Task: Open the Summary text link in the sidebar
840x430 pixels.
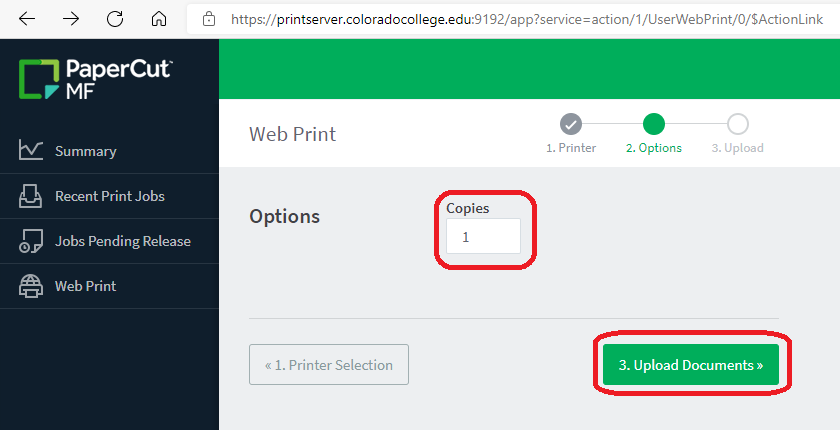Action: point(86,152)
